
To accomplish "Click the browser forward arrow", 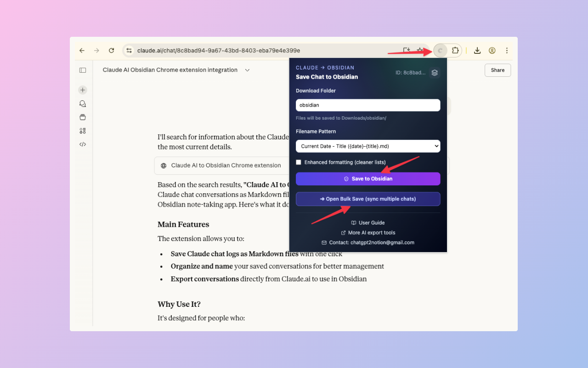I will click(x=96, y=51).
